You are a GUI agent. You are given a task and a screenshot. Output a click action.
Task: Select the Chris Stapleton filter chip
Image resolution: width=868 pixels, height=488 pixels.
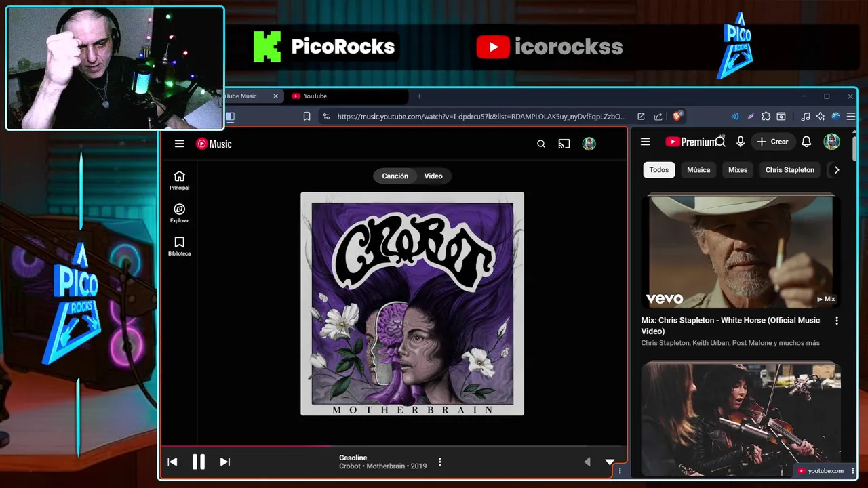point(790,170)
